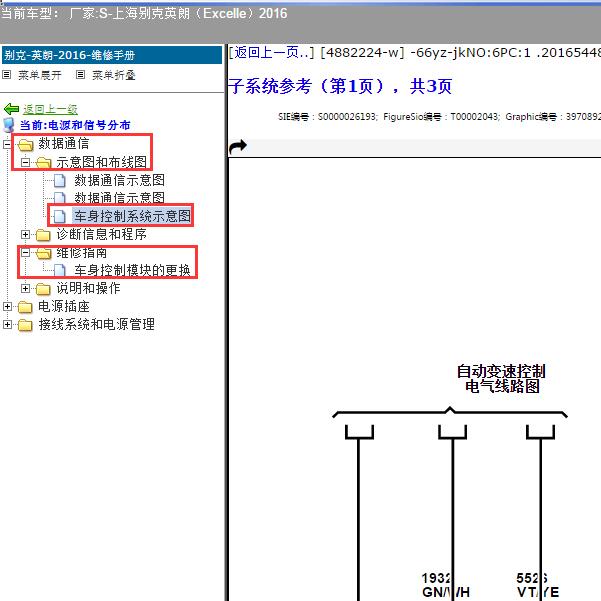This screenshot has height=601, width=601.
Task: Open 车身控制模块的更换 tree item
Action: [132, 270]
